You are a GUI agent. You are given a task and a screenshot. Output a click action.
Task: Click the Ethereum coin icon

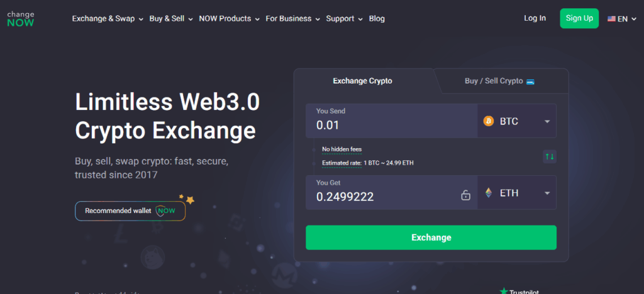point(488,193)
